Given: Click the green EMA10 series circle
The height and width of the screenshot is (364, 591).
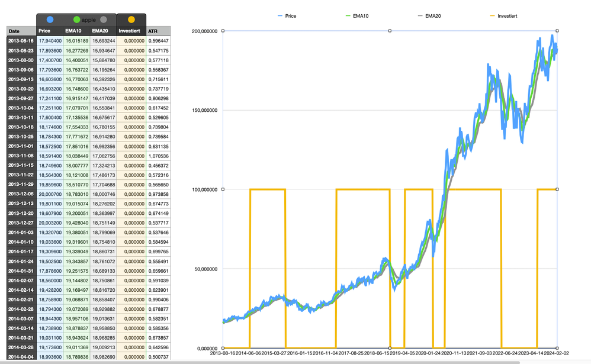Looking at the screenshot, I should tap(77, 20).
